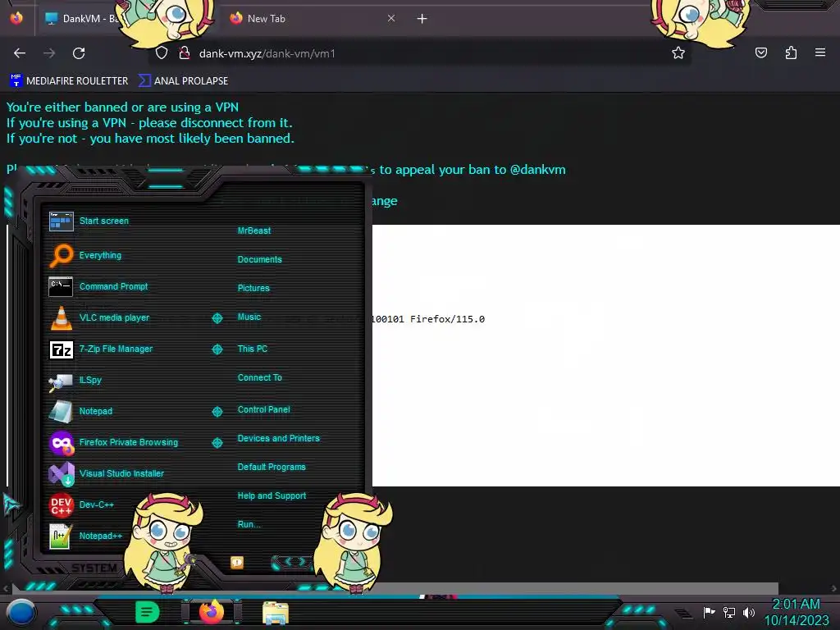Open green notes app in taskbar
This screenshot has height=630, width=840.
pyautogui.click(x=147, y=612)
